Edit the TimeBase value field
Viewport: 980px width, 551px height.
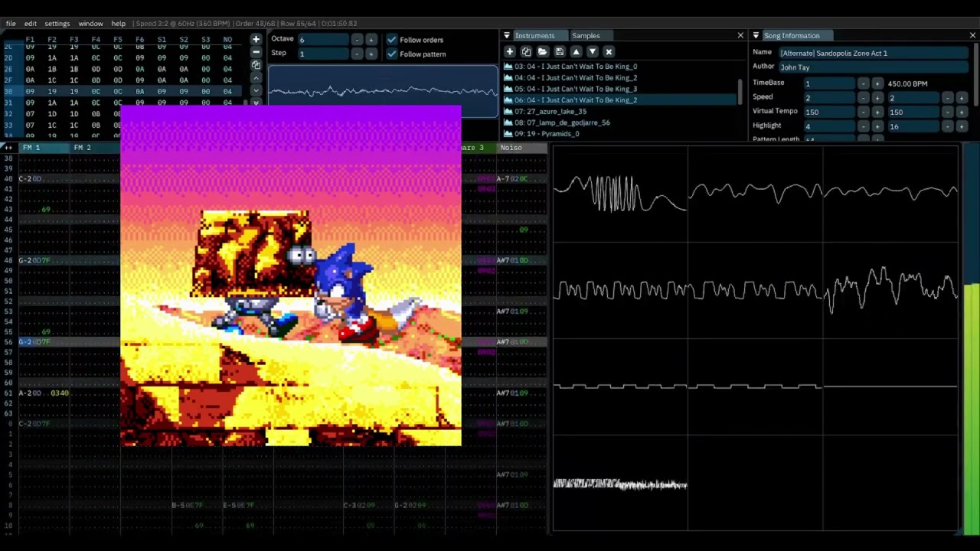[x=829, y=83]
